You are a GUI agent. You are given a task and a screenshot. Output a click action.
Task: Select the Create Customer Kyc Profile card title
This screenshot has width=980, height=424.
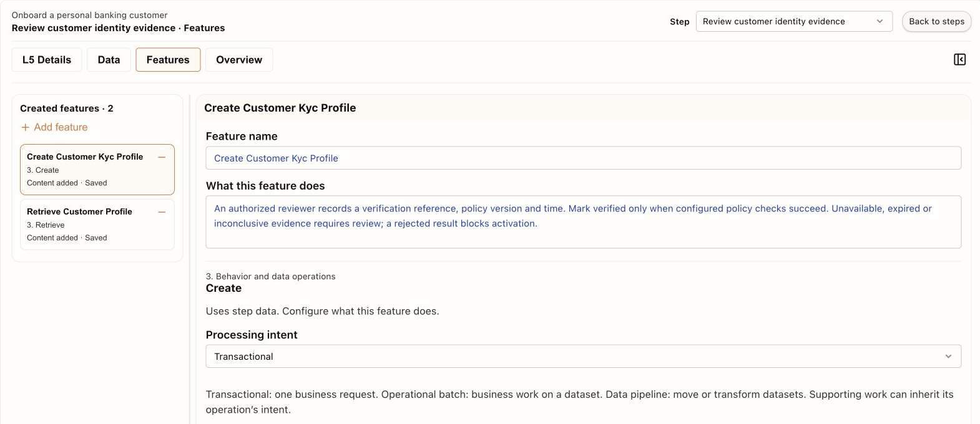point(85,157)
